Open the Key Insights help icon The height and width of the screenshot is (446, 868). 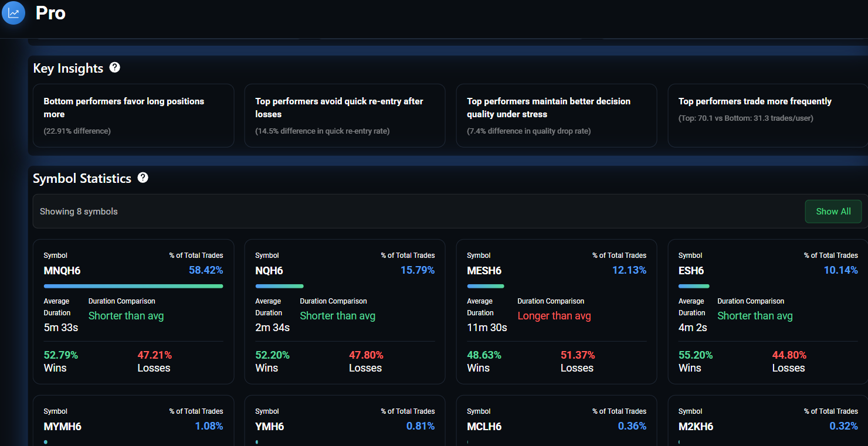(x=115, y=67)
